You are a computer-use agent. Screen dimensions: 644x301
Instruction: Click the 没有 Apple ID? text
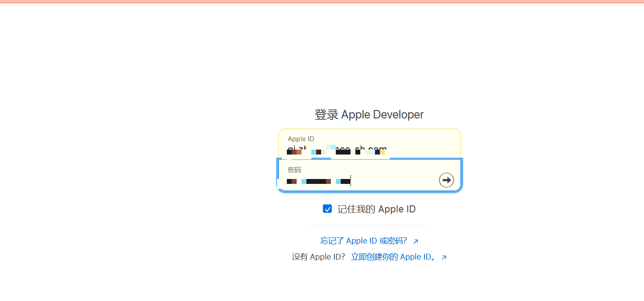(318, 257)
